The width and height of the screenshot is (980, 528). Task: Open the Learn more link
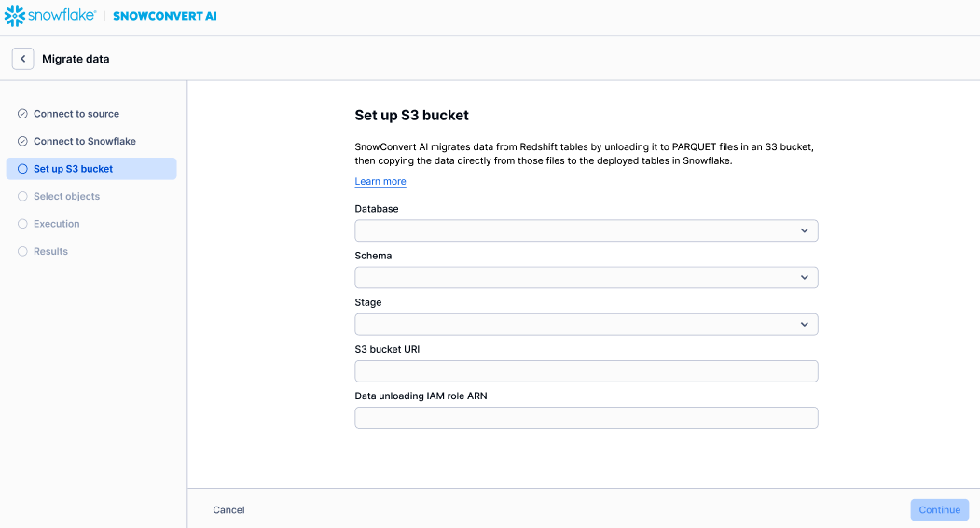click(380, 181)
